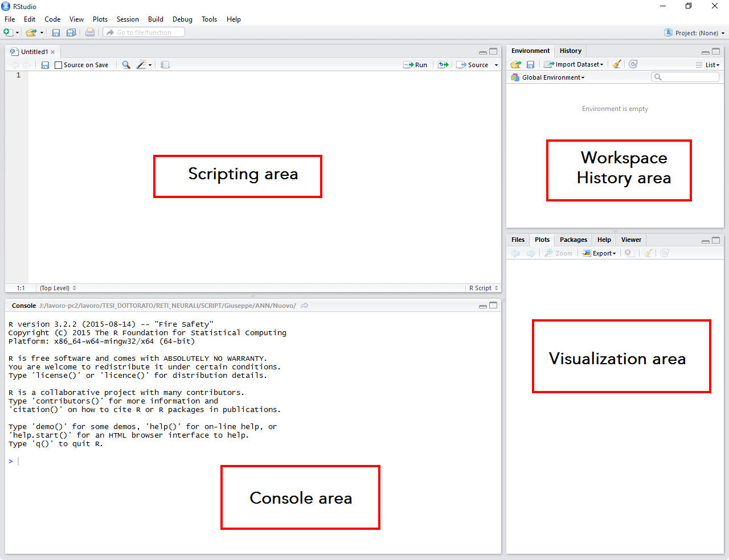Open the (Top Level) scope selector
The height and width of the screenshot is (560, 729).
coord(58,288)
